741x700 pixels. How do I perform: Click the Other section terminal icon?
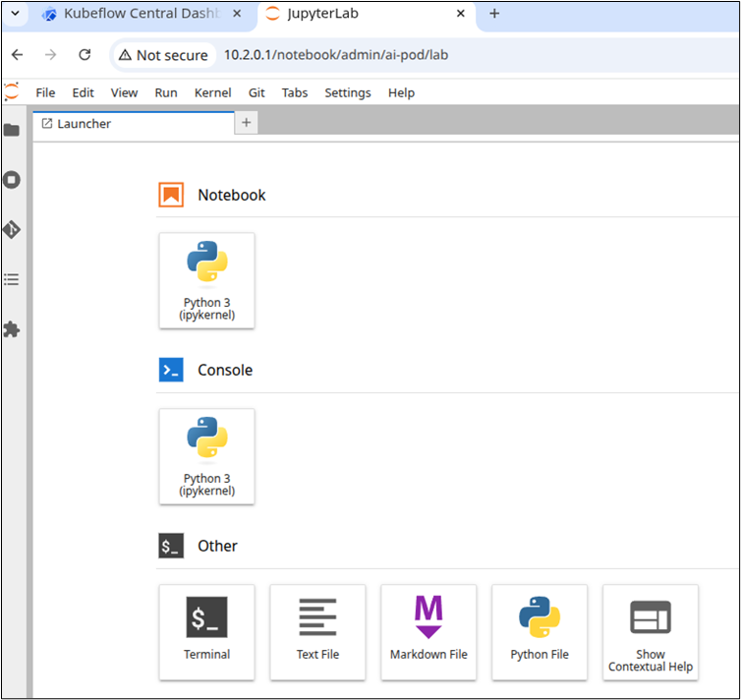171,546
